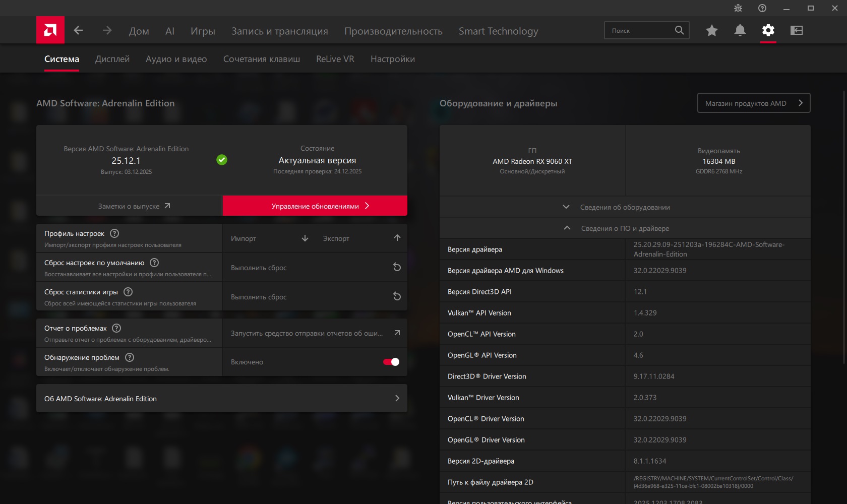
Task: Click the AMD logo icon
Action: (x=50, y=30)
